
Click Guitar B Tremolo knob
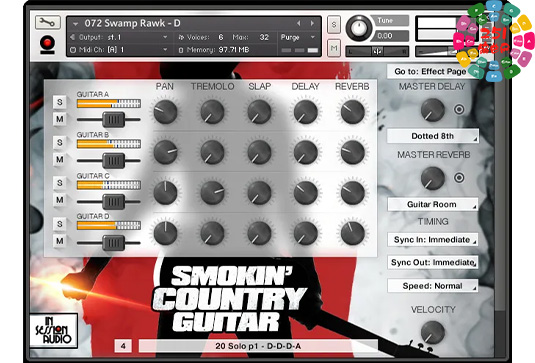[x=212, y=152]
